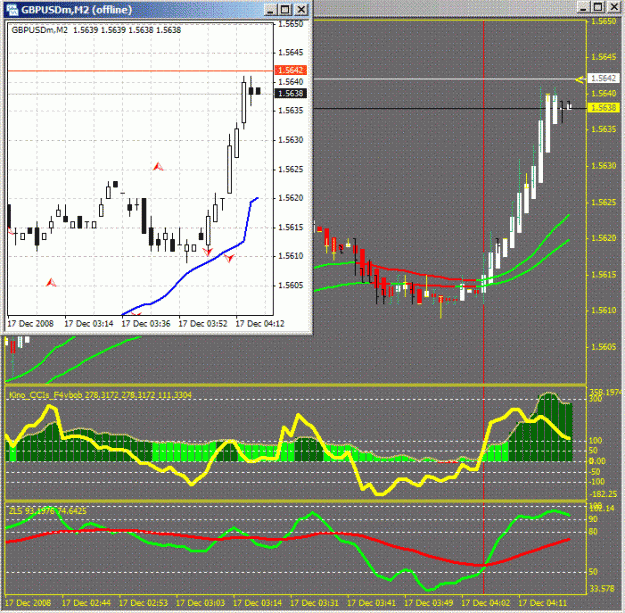Screen dimensions: 625x613
Task: Click the Kino_CCIs_F4vbob indicator label
Action: coord(100,395)
